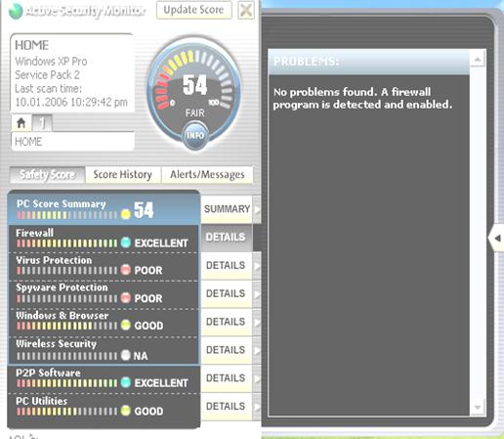Click the 'Last scan time' text
The height and width of the screenshot is (439, 504).
coord(49,88)
